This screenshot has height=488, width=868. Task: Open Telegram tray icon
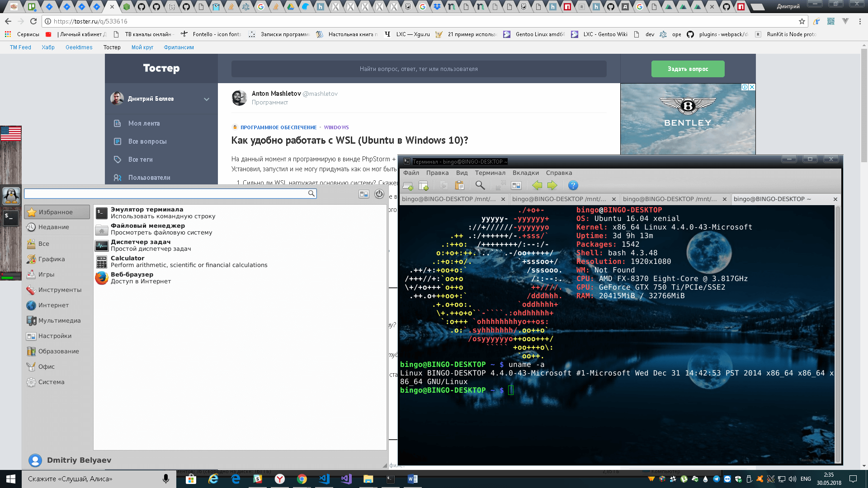pos(717,479)
